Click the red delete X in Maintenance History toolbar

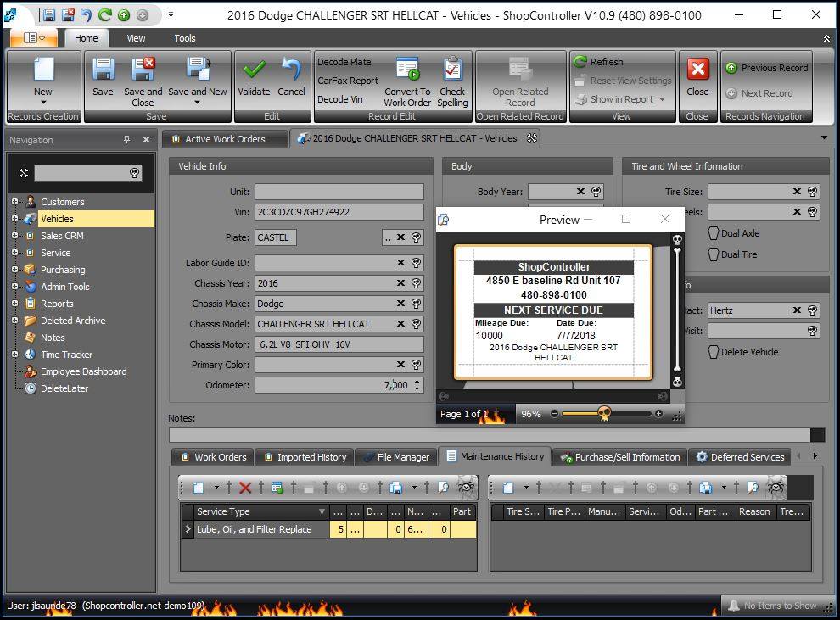tap(245, 487)
